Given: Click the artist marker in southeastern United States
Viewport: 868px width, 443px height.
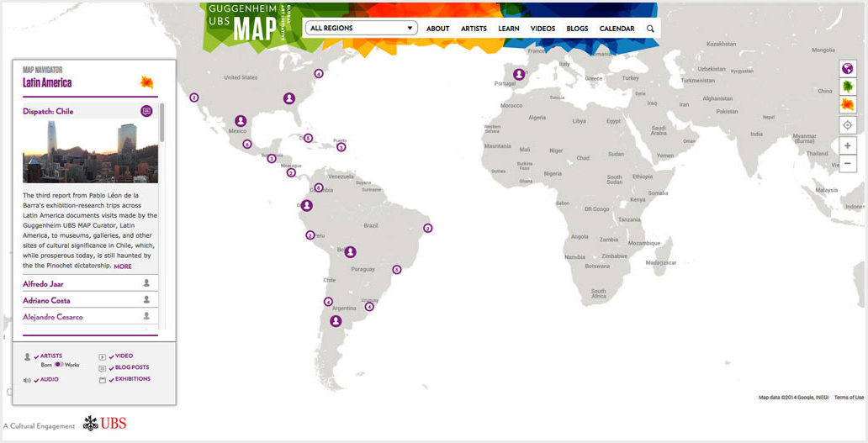Looking at the screenshot, I should pyautogui.click(x=289, y=98).
